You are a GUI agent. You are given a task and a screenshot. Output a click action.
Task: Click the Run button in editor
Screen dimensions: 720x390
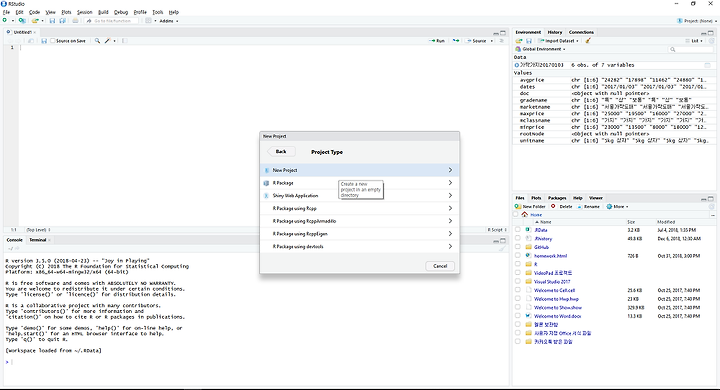coord(437,41)
